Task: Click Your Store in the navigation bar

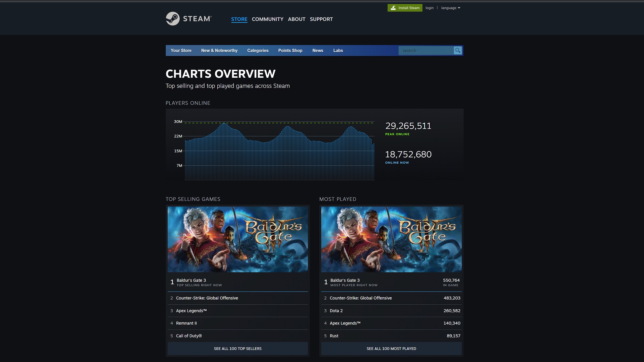Action: tap(181, 50)
